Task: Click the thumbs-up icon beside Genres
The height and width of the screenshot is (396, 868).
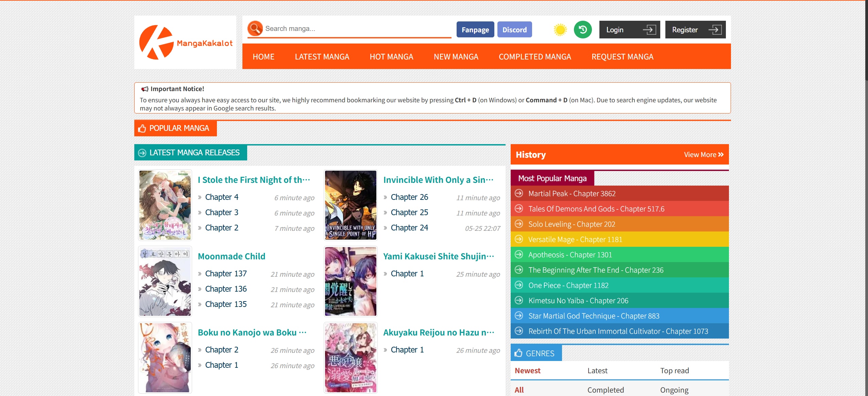Action: click(x=518, y=353)
